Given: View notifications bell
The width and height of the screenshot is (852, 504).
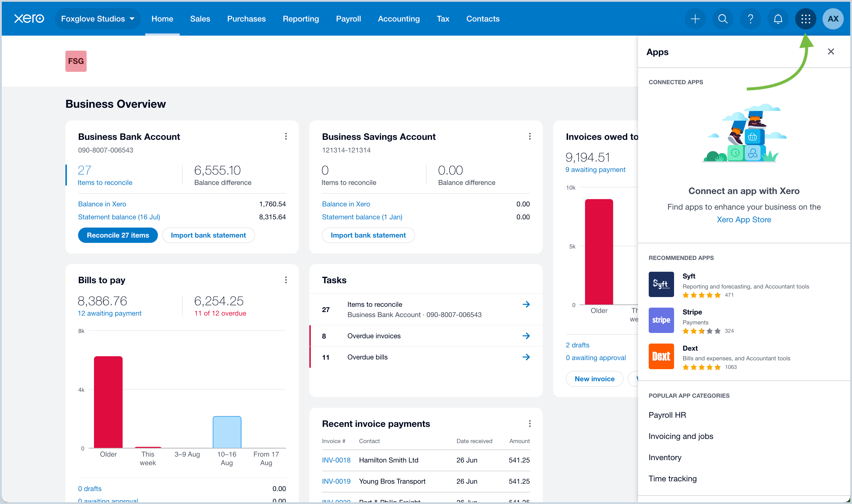Looking at the screenshot, I should coord(778,19).
